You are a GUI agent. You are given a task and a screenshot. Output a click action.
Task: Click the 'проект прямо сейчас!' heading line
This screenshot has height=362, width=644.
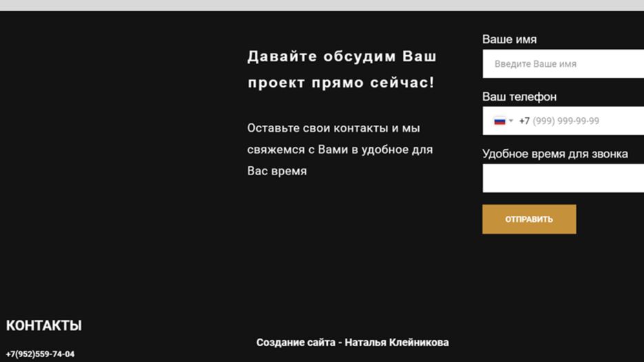click(341, 83)
